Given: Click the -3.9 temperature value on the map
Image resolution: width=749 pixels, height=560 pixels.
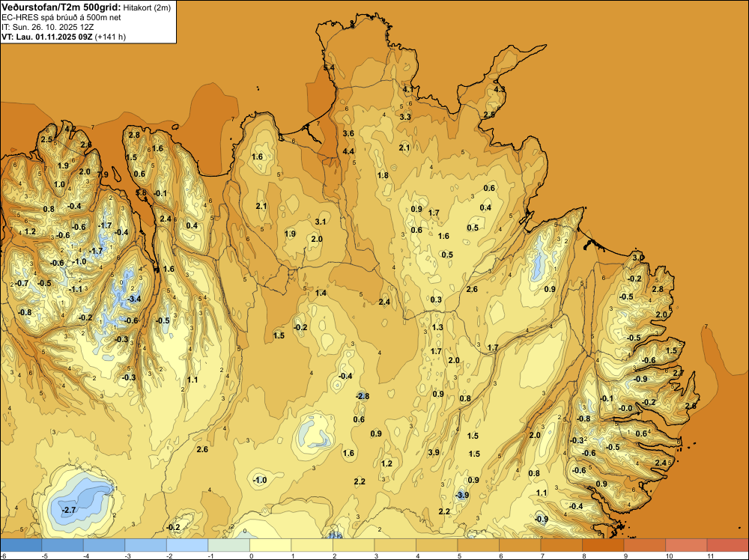Looking at the screenshot, I should click(462, 495).
